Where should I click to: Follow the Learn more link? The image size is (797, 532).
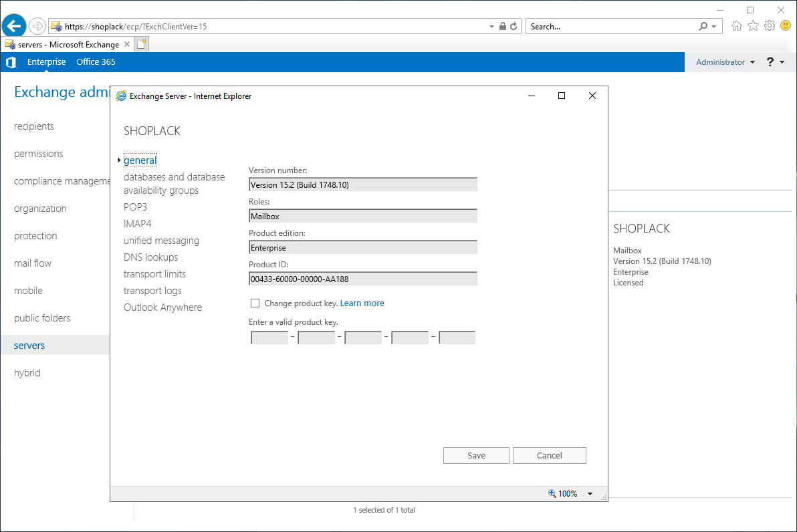point(362,303)
